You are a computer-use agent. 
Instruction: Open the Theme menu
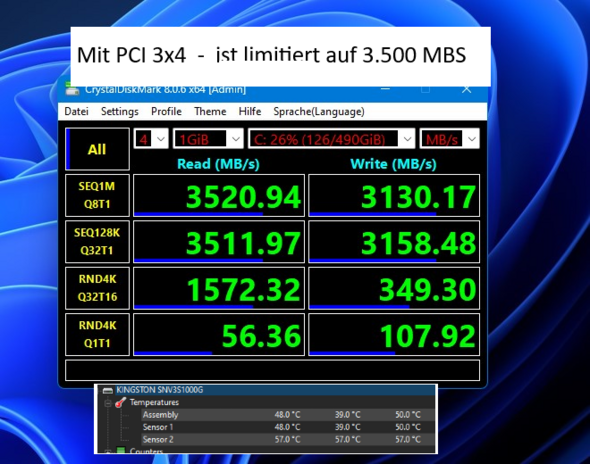tap(210, 111)
